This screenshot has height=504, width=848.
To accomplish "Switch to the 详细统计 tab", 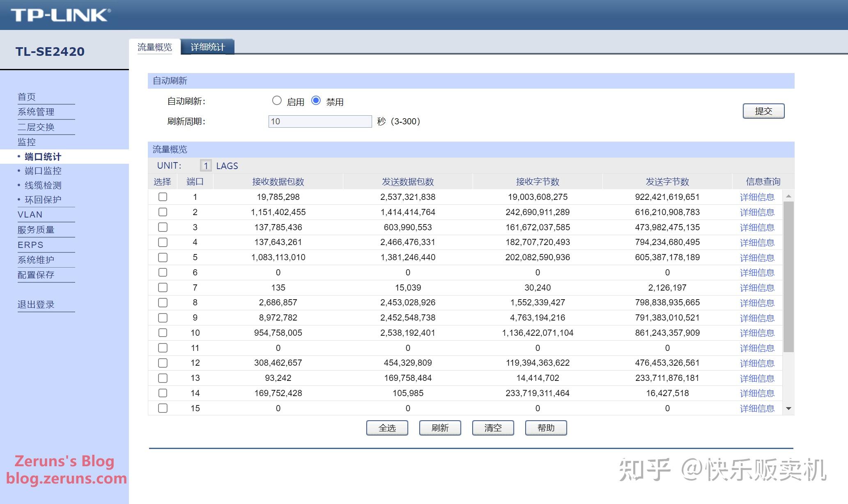I will coord(208,47).
